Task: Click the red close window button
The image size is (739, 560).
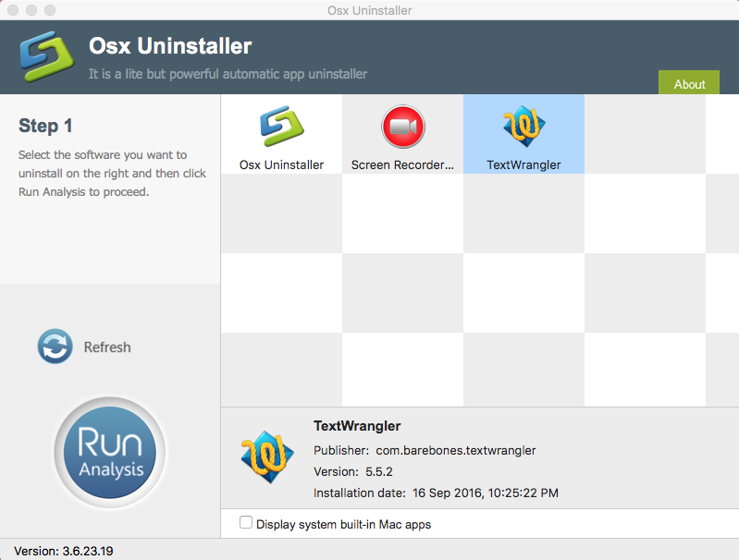Action: pos(13,10)
